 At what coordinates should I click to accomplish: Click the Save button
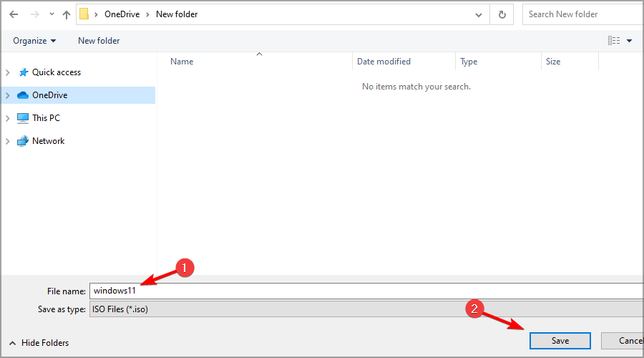[560, 341]
